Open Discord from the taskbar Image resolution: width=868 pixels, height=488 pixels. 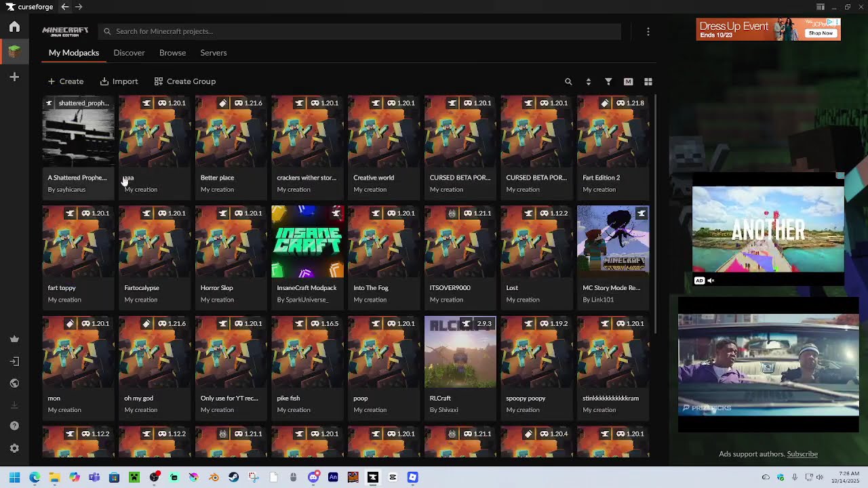pyautogui.click(x=313, y=477)
